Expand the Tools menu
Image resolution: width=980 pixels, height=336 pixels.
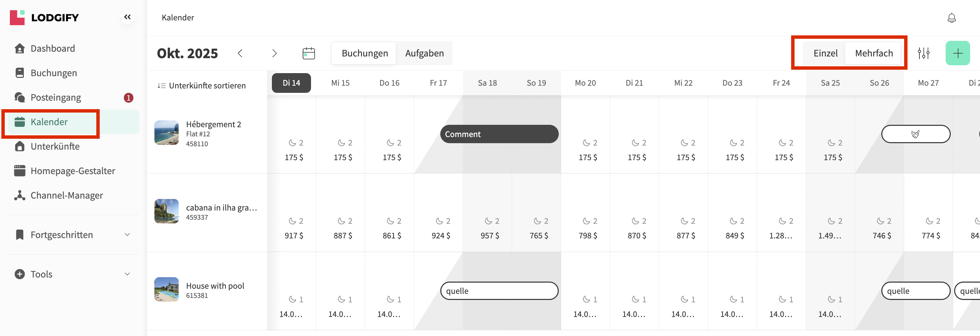72,274
